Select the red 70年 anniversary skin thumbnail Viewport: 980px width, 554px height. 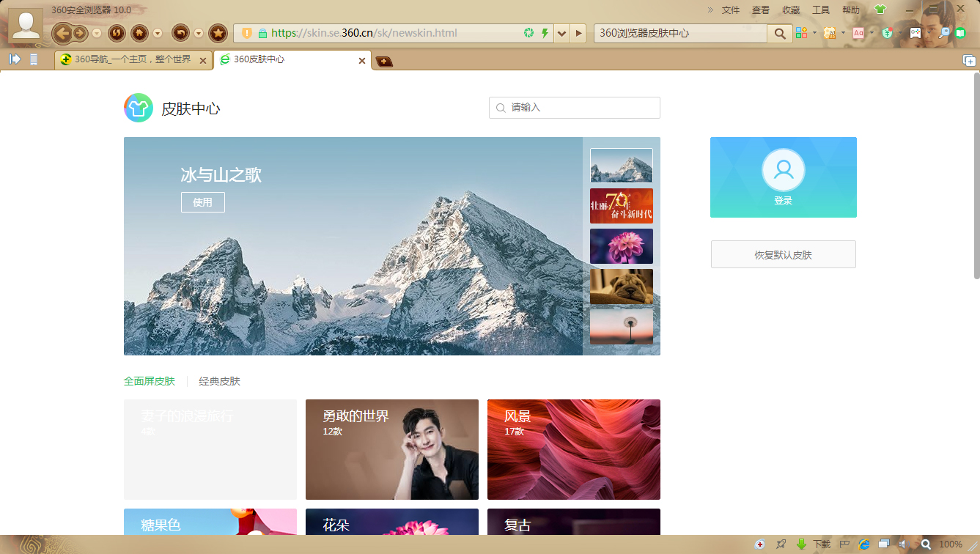coord(622,206)
